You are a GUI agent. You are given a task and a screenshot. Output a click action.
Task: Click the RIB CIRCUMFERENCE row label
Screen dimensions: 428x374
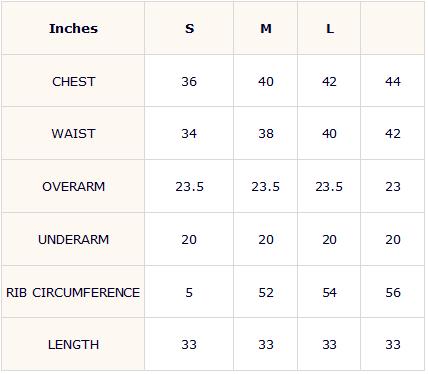point(73,292)
